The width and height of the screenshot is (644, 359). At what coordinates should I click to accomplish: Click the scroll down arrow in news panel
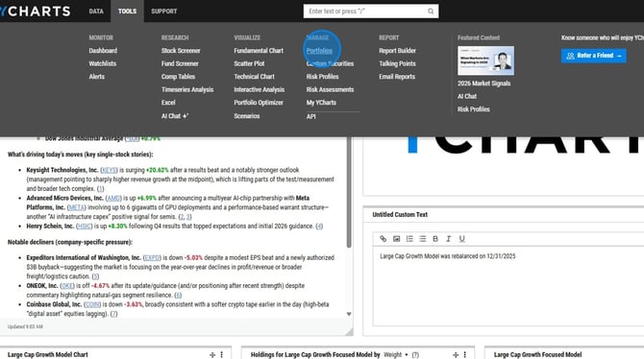pos(349,314)
